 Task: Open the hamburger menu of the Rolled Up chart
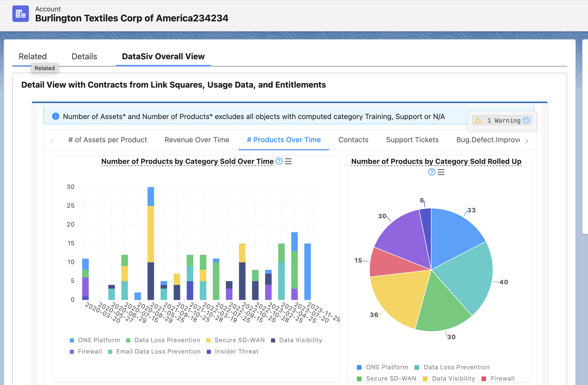[x=441, y=172]
